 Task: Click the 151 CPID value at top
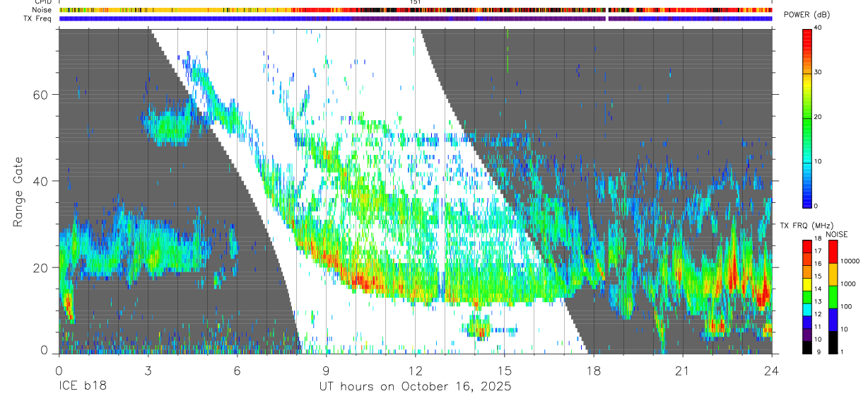click(x=415, y=2)
